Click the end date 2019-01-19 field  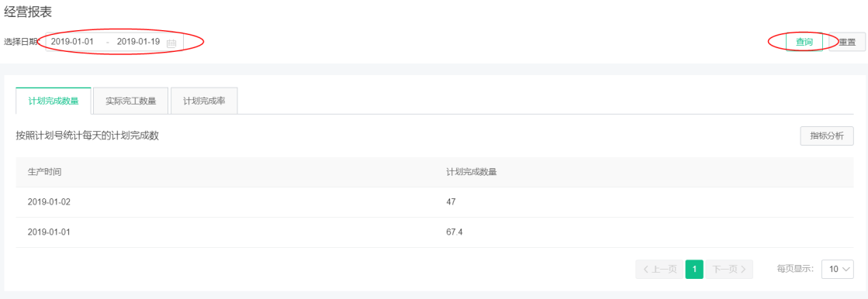click(x=138, y=42)
